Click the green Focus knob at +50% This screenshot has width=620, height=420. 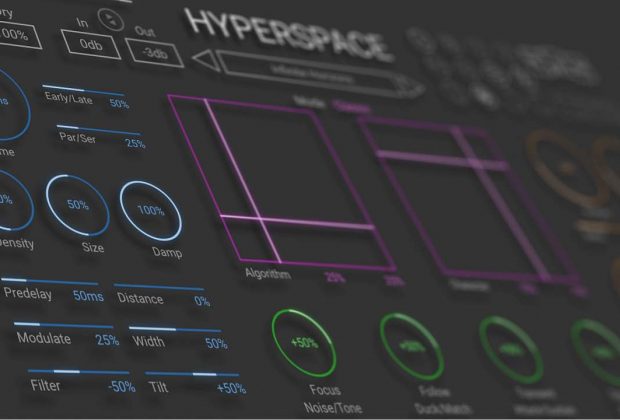coord(304,342)
